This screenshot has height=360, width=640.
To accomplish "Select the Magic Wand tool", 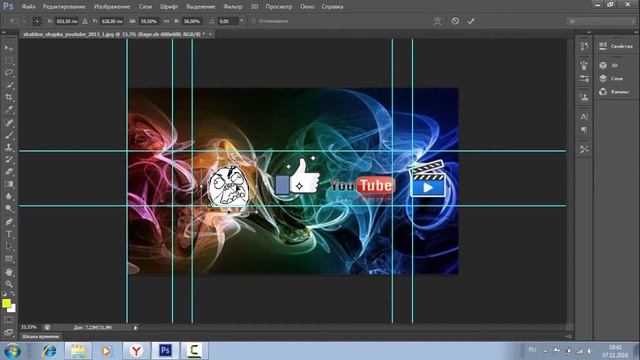I will tap(9, 85).
